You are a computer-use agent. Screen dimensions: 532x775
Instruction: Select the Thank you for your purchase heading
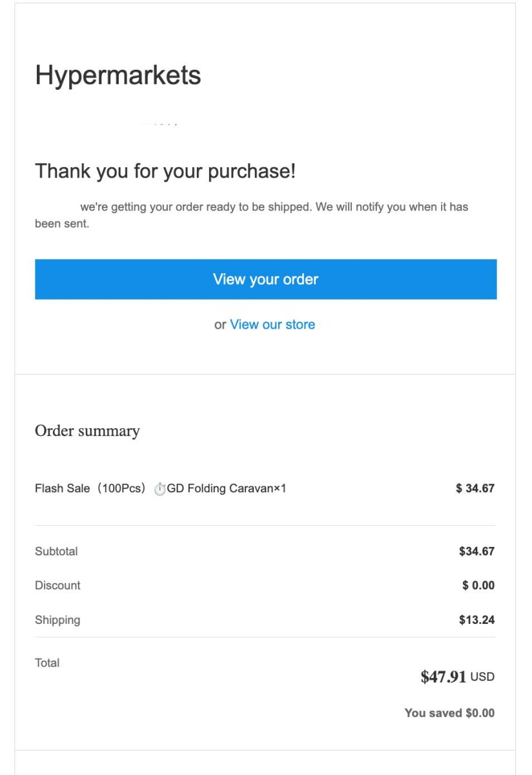pos(165,171)
